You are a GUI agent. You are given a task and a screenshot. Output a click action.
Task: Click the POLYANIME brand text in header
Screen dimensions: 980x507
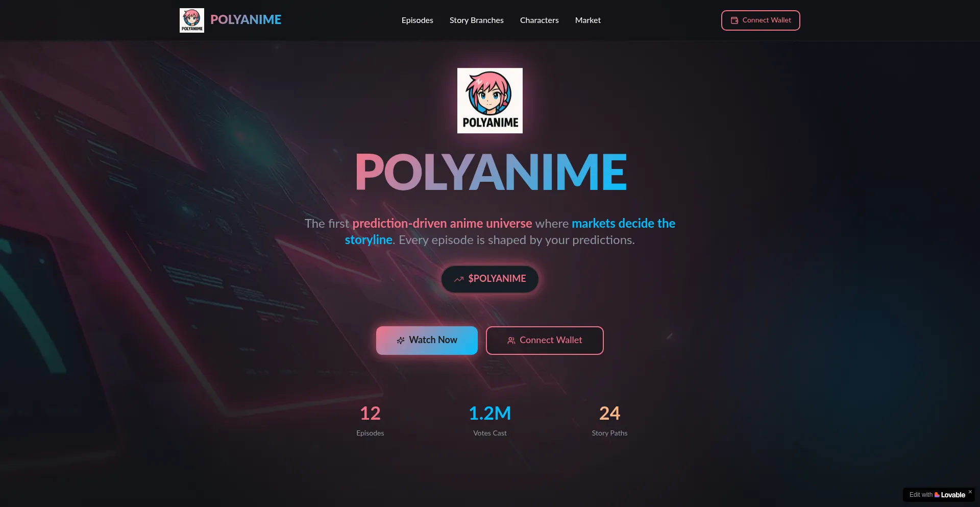tap(246, 20)
